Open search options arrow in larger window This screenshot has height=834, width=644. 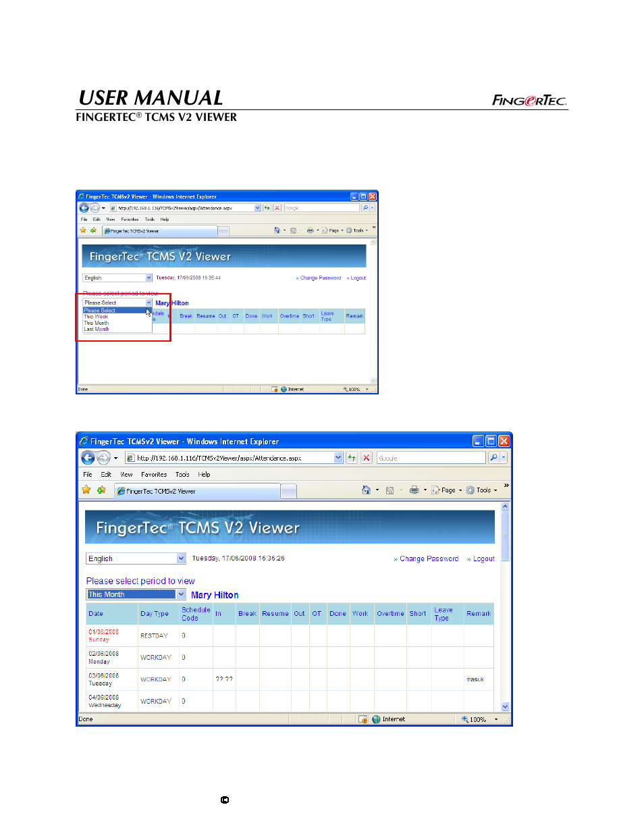(x=504, y=458)
